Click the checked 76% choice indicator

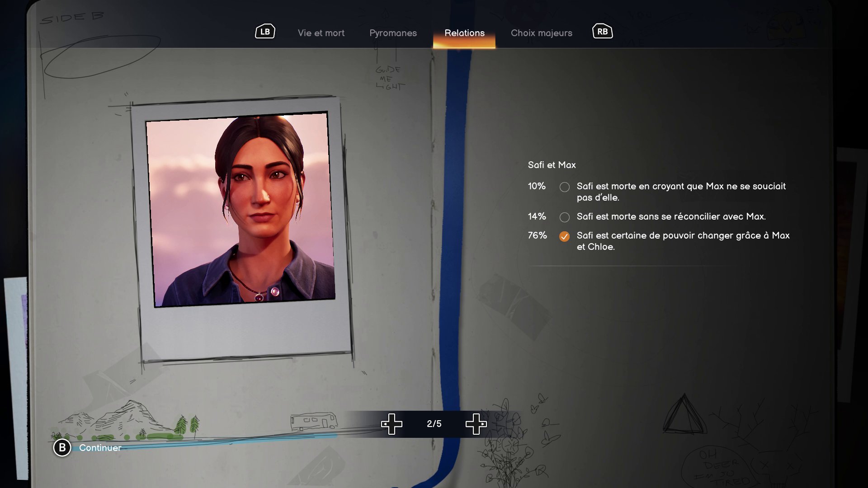[564, 236]
